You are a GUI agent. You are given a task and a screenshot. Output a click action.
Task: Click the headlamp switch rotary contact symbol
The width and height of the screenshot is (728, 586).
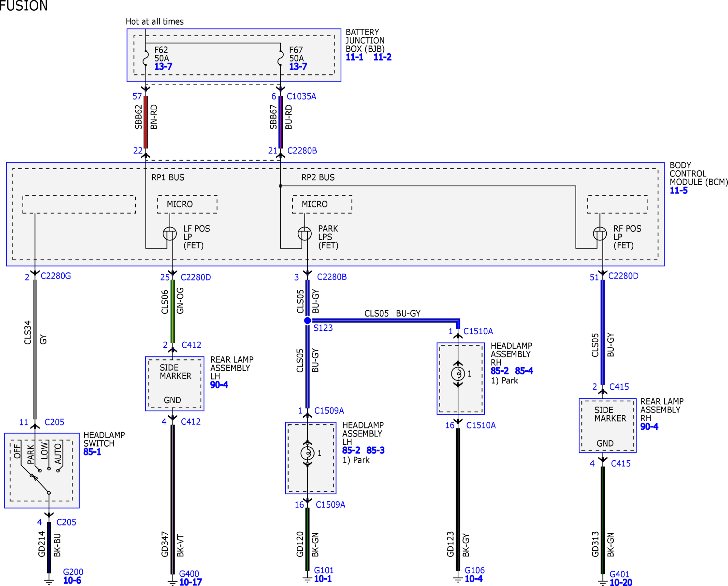[40, 482]
